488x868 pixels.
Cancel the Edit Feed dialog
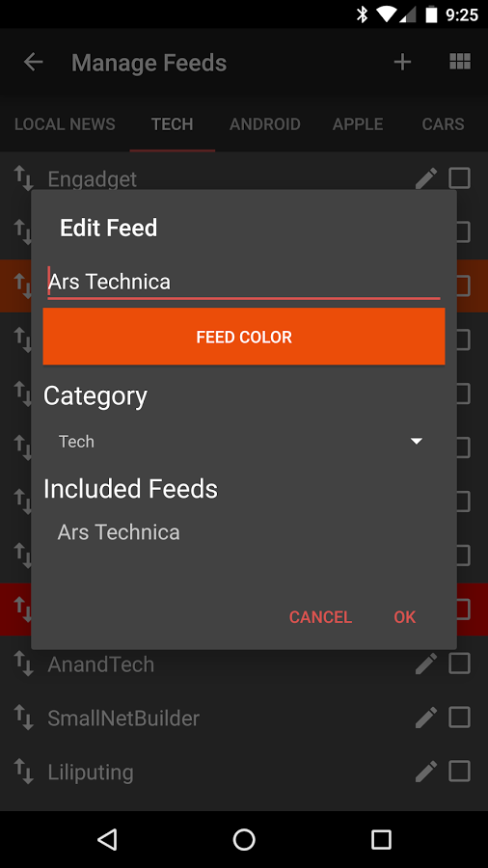(320, 616)
